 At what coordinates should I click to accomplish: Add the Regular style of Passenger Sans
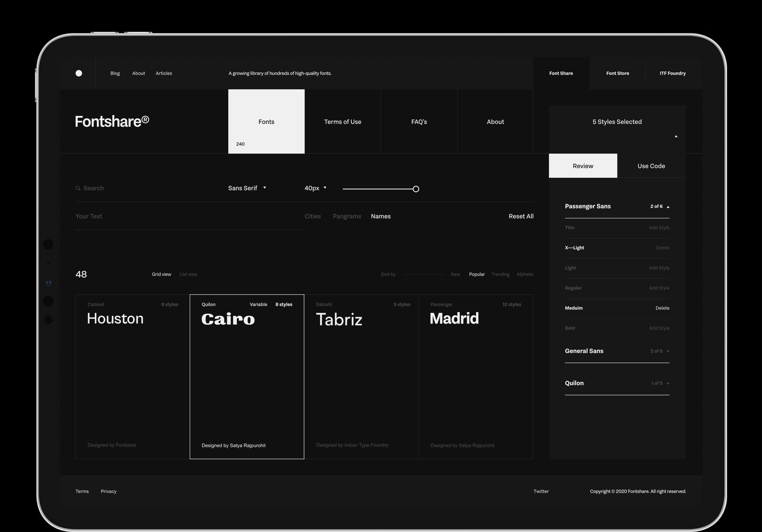(659, 288)
